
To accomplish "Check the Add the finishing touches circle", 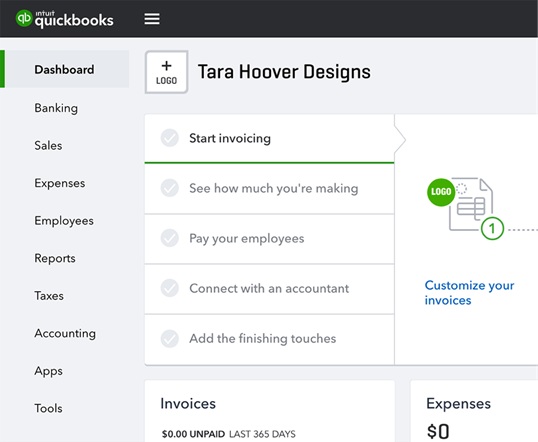I will [169, 338].
